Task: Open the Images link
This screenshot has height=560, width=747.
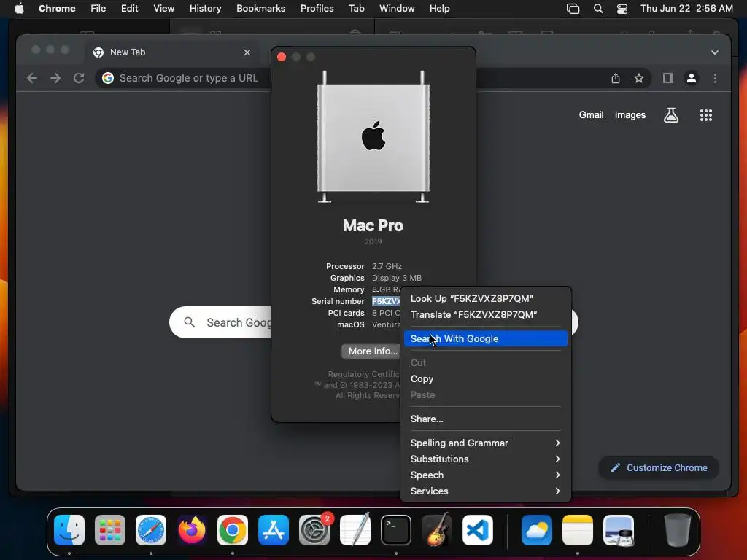Action: click(630, 114)
